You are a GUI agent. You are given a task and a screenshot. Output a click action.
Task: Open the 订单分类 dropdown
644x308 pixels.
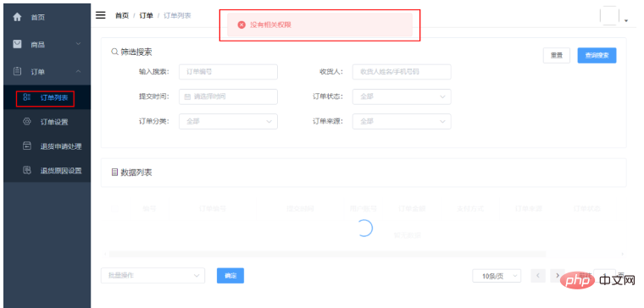click(228, 121)
